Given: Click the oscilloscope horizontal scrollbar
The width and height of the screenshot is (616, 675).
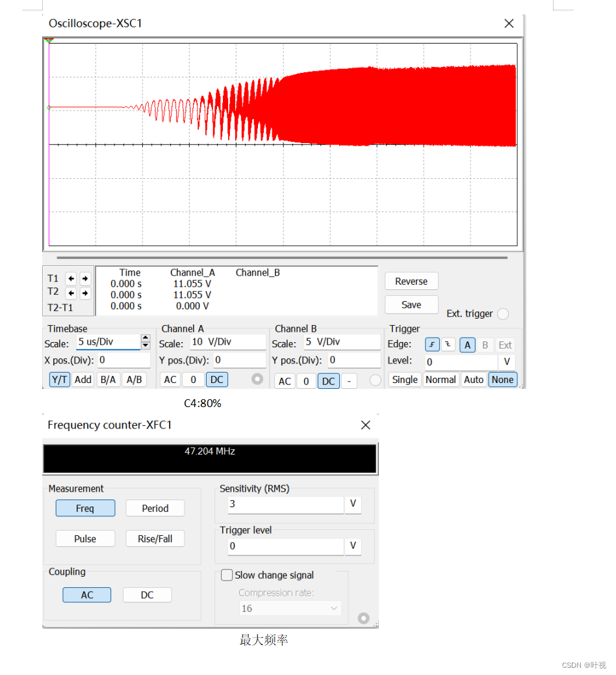Looking at the screenshot, I should click(x=282, y=258).
